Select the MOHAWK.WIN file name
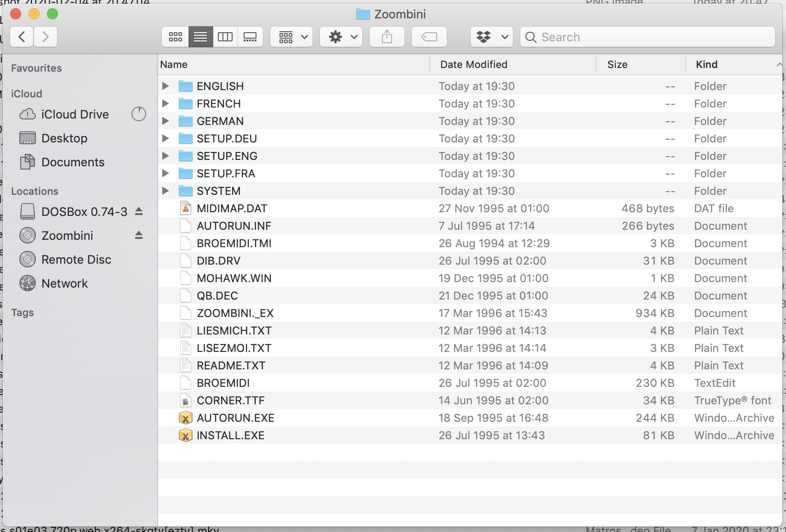 click(x=234, y=278)
